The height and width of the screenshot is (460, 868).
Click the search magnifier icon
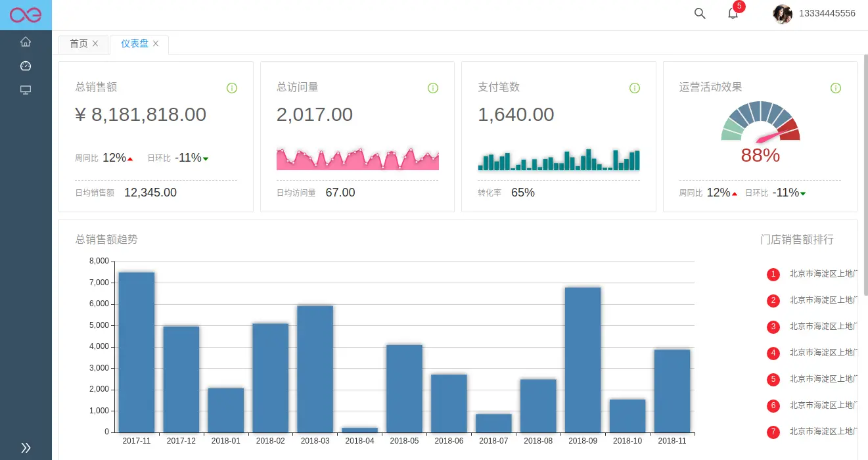700,13
